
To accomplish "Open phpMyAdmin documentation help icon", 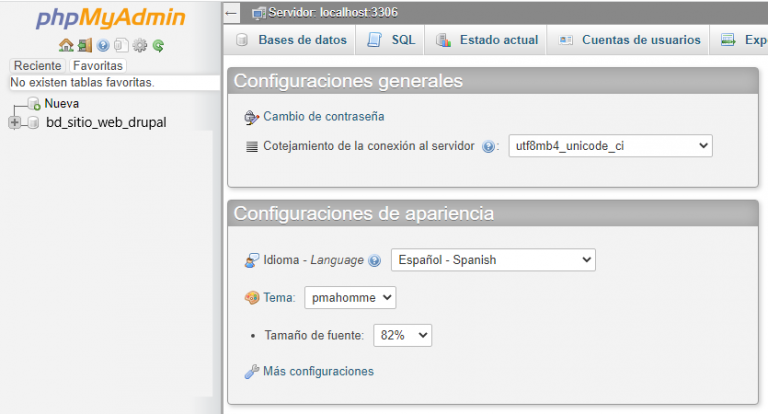I will pyautogui.click(x=103, y=45).
